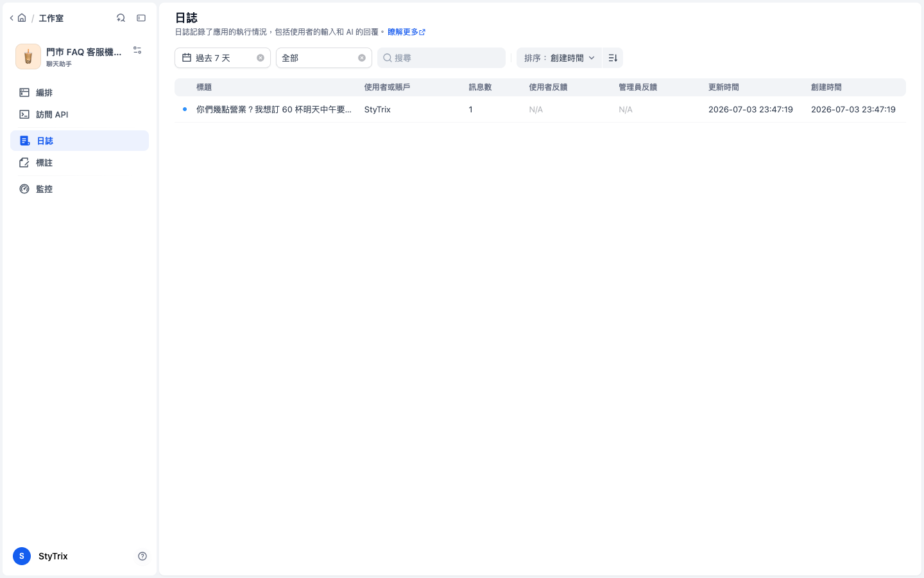Open the 過去 7 天 date range dropdown
This screenshot has width=924, height=578.
223,58
